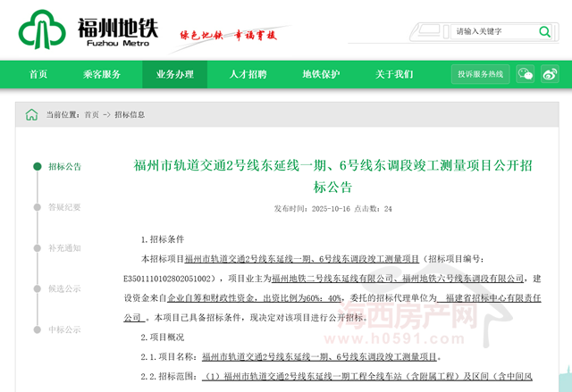572x392 pixels.
Task: Open the Weibo icon in the navbar
Action: click(x=550, y=74)
